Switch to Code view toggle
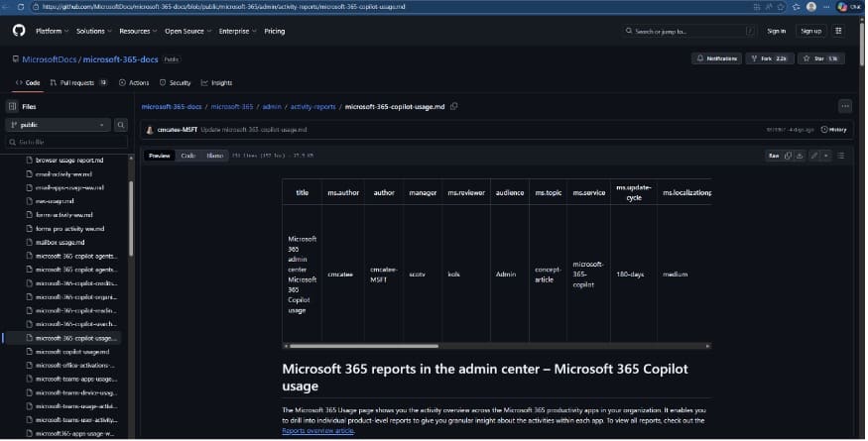This screenshot has width=868, height=441. (187, 156)
